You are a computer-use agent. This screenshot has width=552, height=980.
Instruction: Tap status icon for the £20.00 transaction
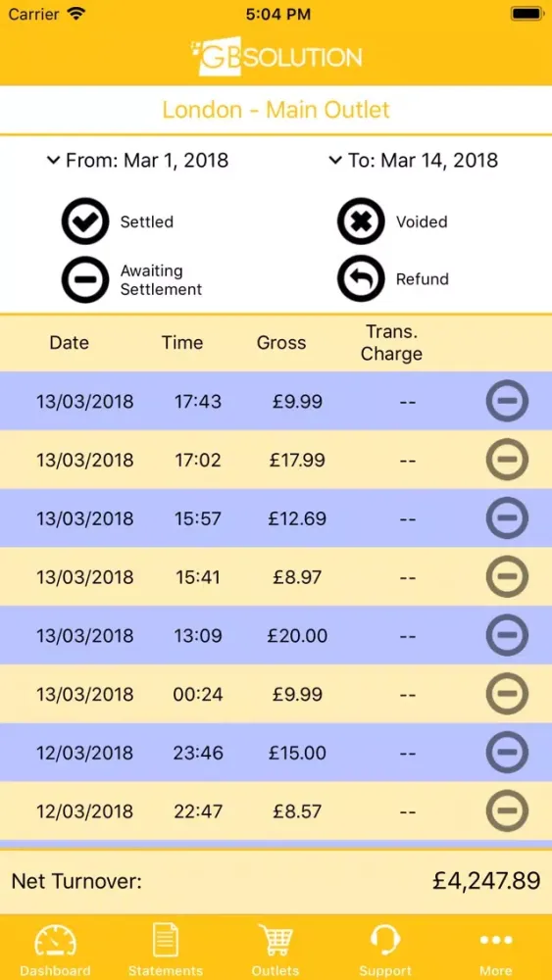tap(507, 636)
